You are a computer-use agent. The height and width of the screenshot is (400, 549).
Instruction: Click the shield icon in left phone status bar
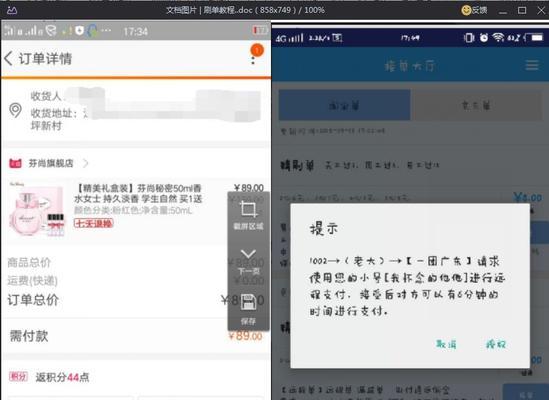(x=79, y=31)
